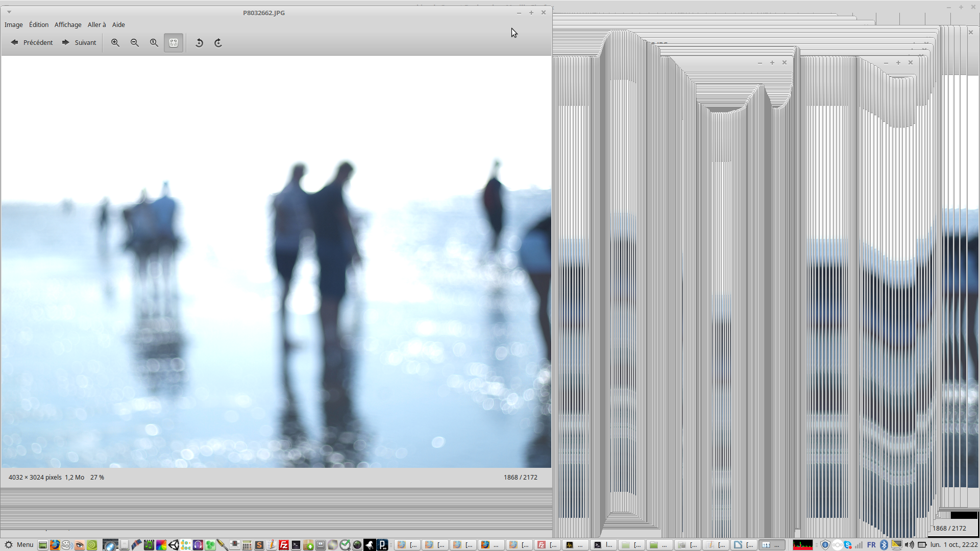Image resolution: width=980 pixels, height=551 pixels.
Task: Expand the Aller à menu
Action: pyautogui.click(x=96, y=24)
